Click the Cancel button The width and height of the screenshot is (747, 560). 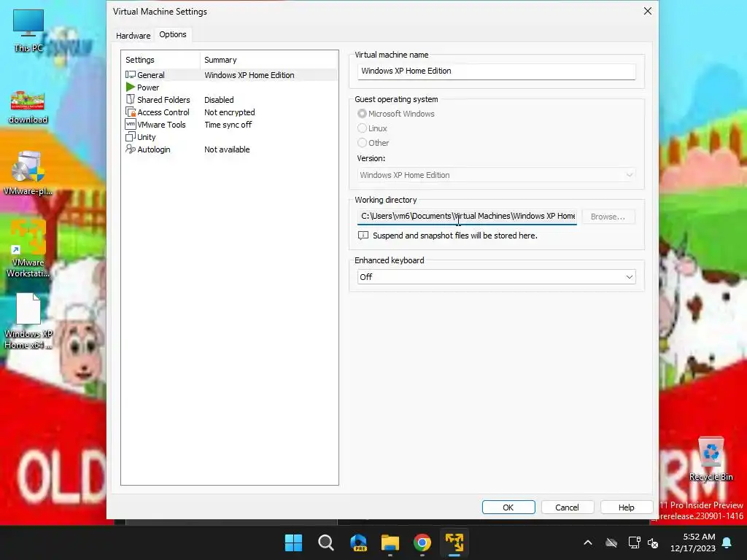click(567, 507)
